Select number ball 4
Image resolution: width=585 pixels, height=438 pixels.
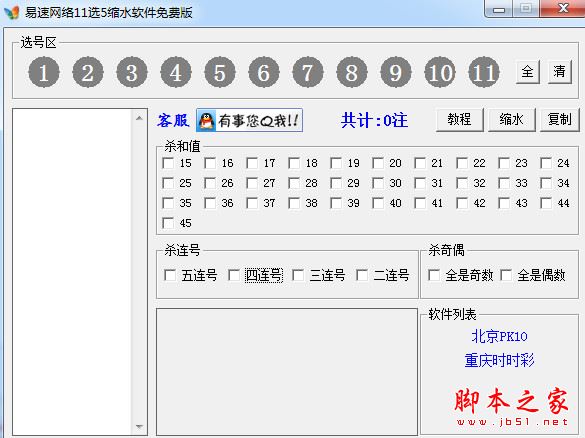176,72
